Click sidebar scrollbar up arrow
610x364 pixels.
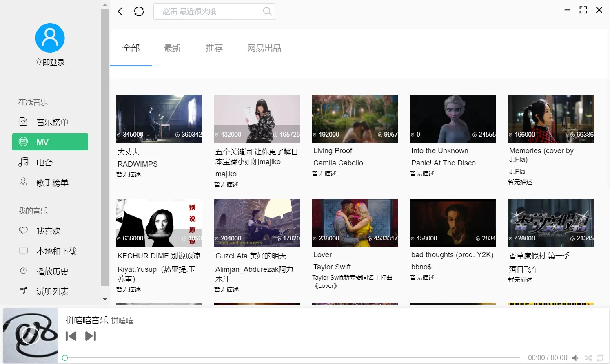click(x=105, y=5)
